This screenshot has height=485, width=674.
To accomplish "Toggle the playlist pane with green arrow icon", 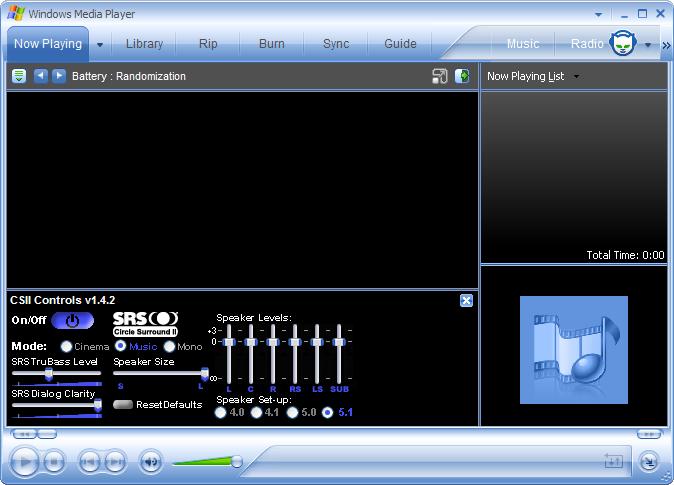I will 462,76.
